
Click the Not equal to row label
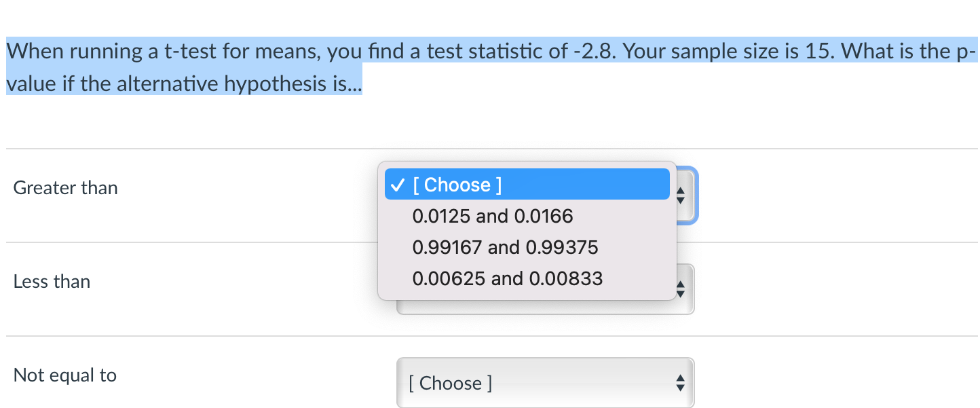(x=66, y=375)
